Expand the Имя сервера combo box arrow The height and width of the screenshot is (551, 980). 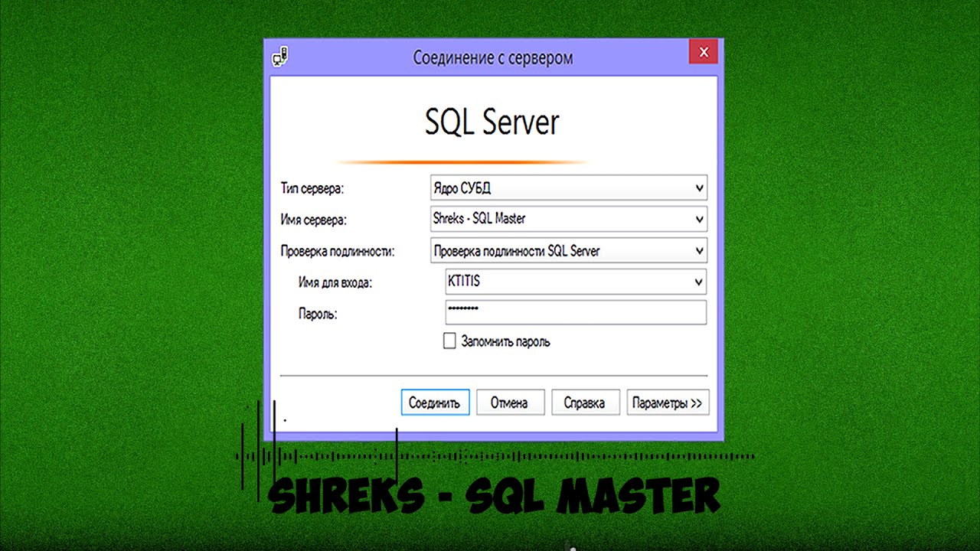[699, 219]
